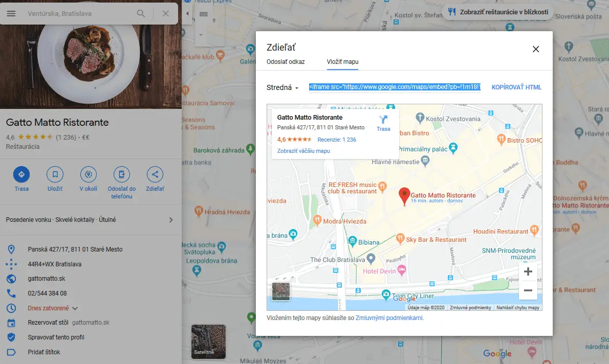Click Pridať štítok label option
The image size is (609, 364).
44,352
